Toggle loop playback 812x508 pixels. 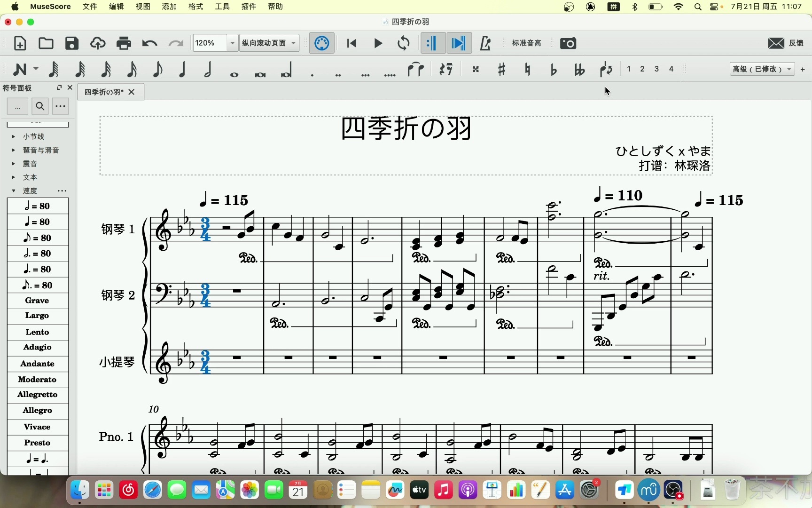[404, 43]
